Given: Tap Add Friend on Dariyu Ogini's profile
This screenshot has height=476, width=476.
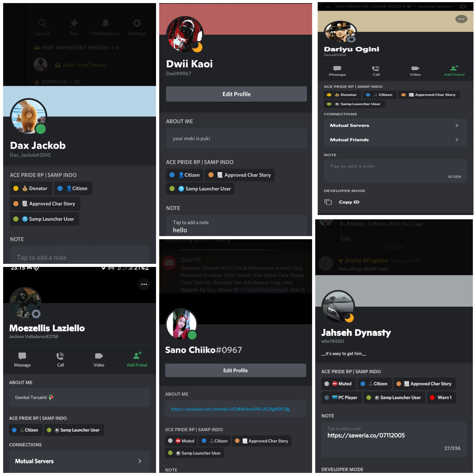Looking at the screenshot, I should pyautogui.click(x=454, y=71).
